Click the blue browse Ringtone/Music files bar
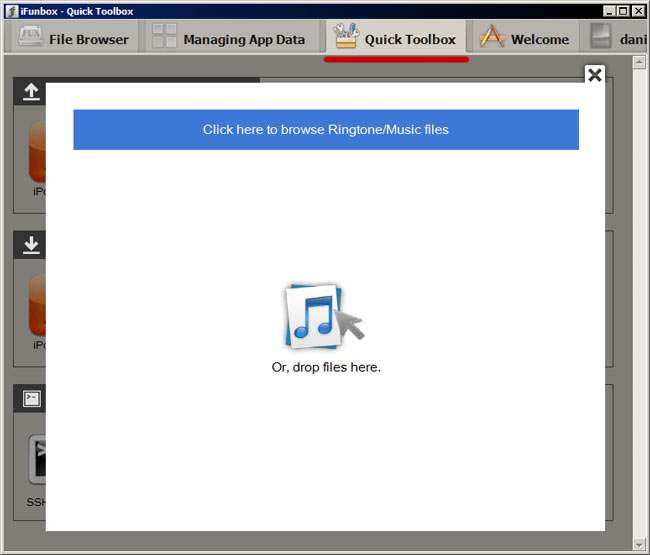This screenshot has height=555, width=650. coord(326,130)
